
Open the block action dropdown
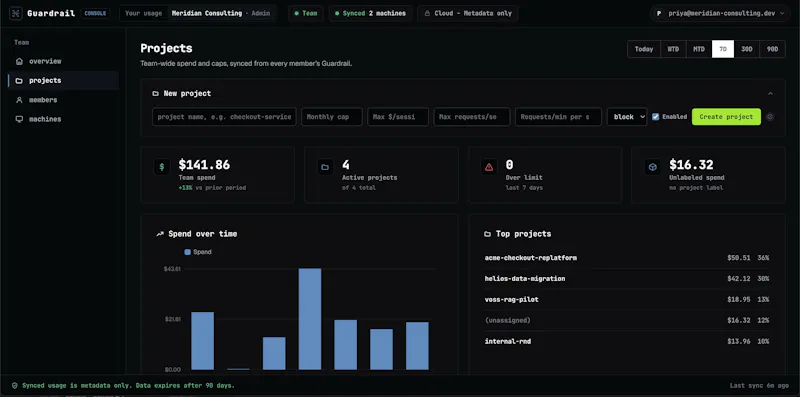(x=627, y=117)
